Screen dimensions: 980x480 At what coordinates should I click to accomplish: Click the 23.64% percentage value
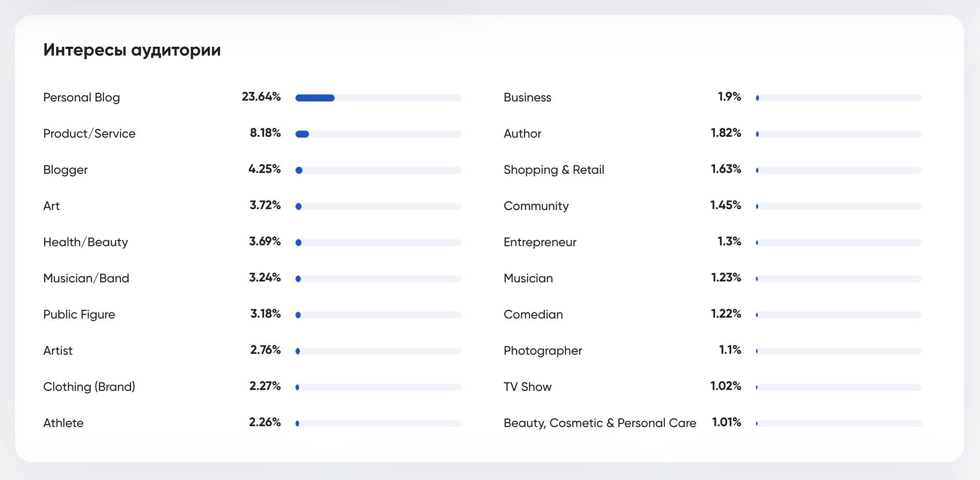coord(261,97)
